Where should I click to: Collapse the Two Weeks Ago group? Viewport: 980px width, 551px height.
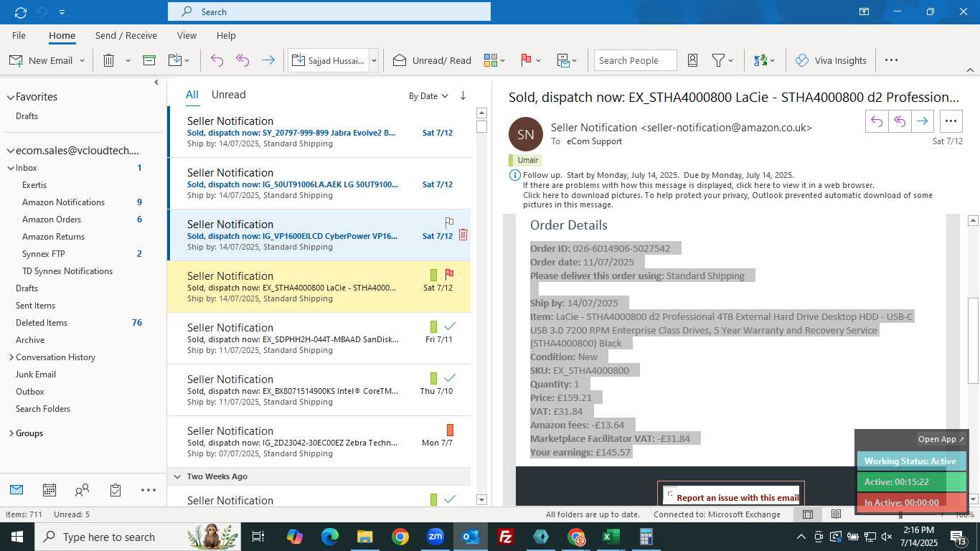[x=177, y=476]
